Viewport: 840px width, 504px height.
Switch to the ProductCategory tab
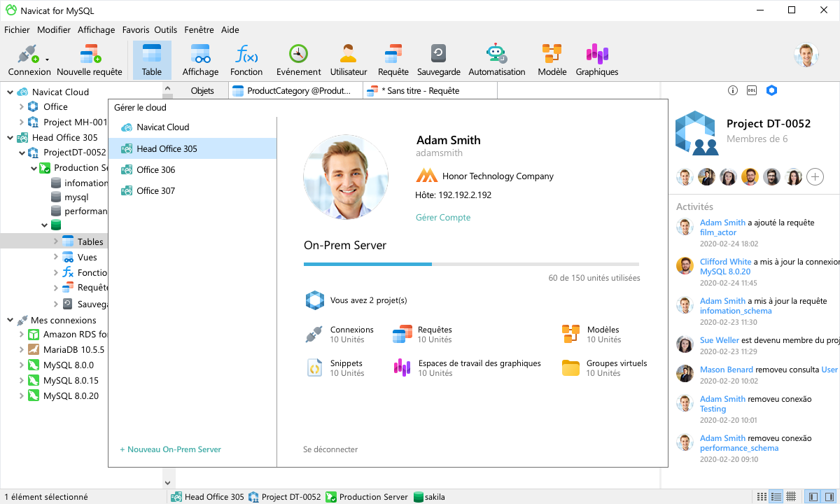[295, 91]
